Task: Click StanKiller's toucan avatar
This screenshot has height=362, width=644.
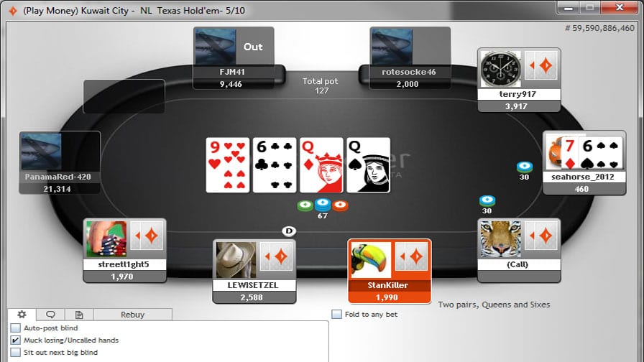Action: coord(371,260)
